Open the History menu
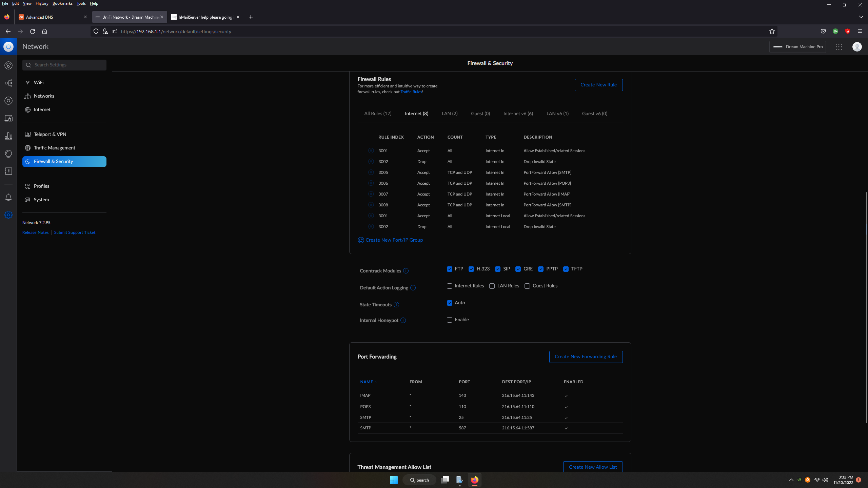Viewport: 868px width, 488px height. click(x=42, y=3)
